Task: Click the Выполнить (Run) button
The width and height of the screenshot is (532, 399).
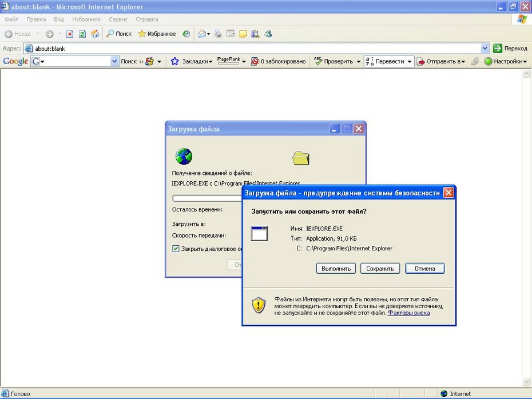Action: point(336,269)
